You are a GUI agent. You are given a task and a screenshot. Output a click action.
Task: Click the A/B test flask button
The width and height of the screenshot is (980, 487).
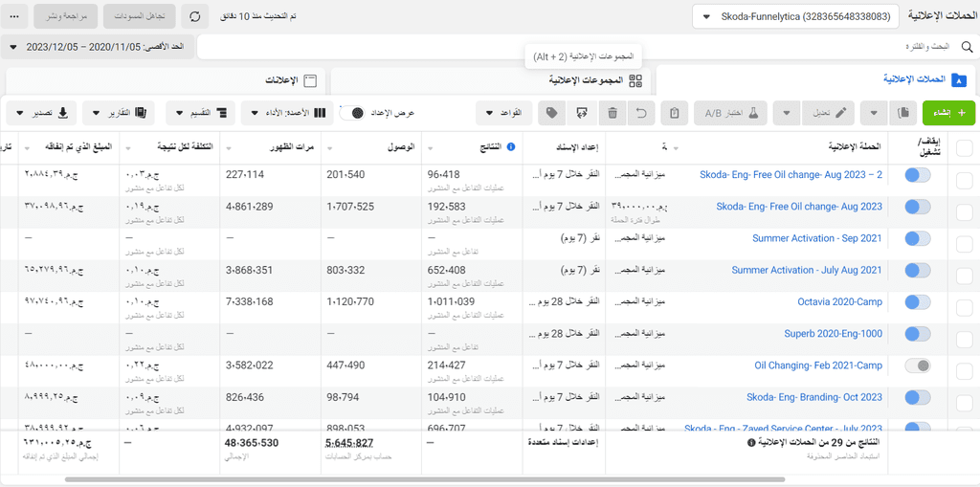[x=730, y=113]
